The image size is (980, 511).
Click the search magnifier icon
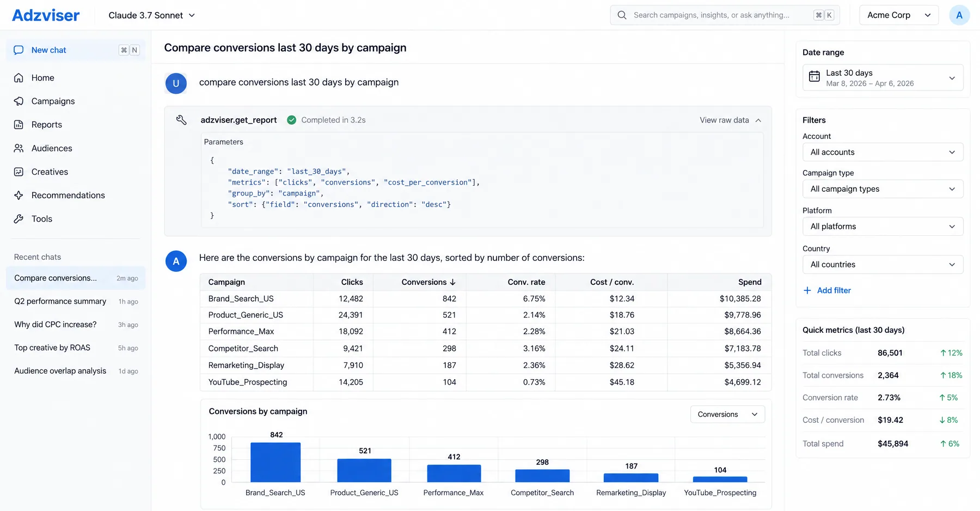click(622, 15)
